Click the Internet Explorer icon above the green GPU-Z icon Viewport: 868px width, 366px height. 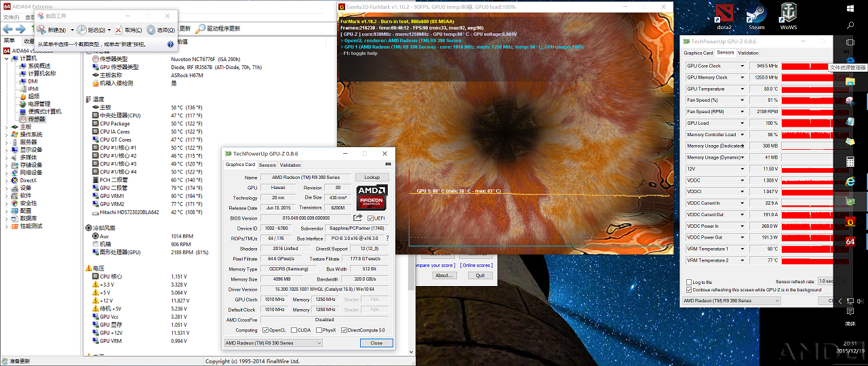pyautogui.click(x=850, y=182)
